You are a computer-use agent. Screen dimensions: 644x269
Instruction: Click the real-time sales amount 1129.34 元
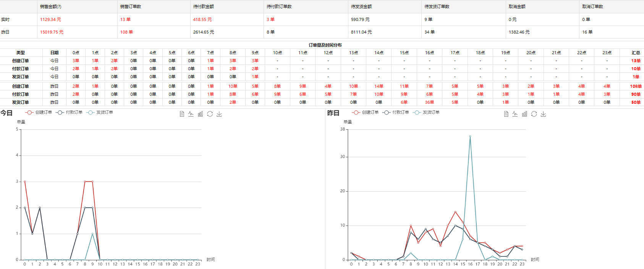tap(50, 19)
